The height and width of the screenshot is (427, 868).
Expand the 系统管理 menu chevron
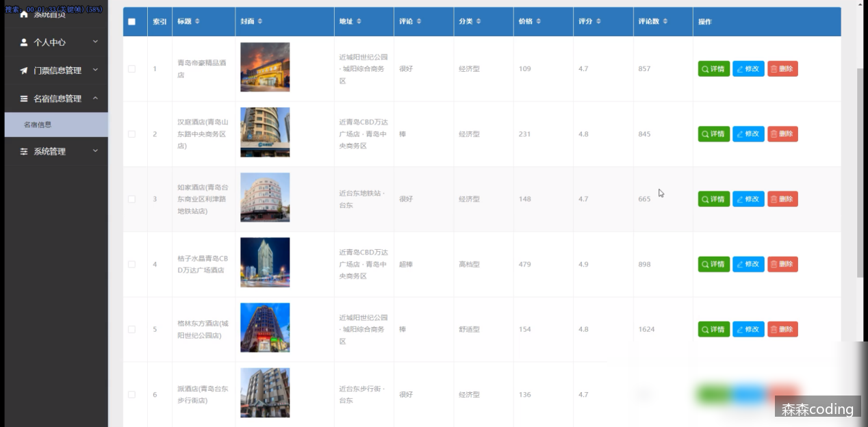pyautogui.click(x=95, y=151)
